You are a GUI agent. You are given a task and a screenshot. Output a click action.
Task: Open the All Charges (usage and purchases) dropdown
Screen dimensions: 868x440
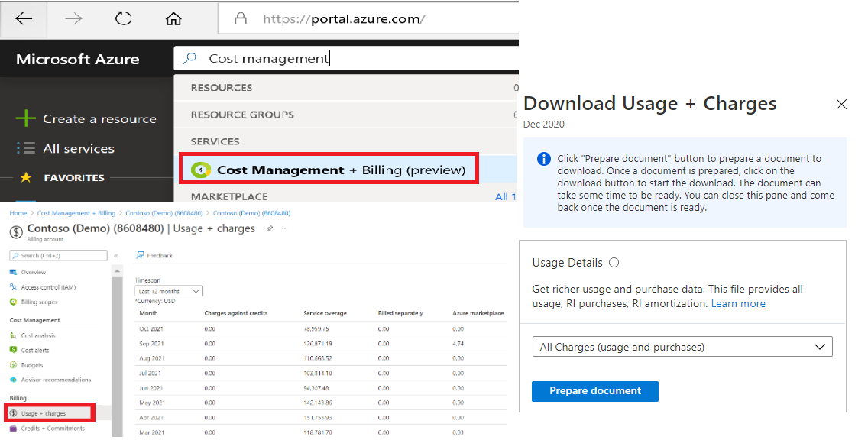(x=682, y=346)
